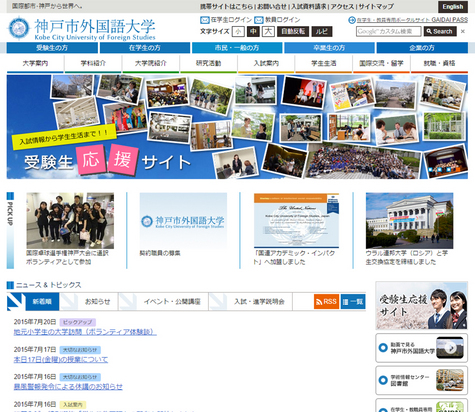Screen dimensions: 475x412
Task: Open the 受験生応援サイト hero banner
Action: pos(237,127)
